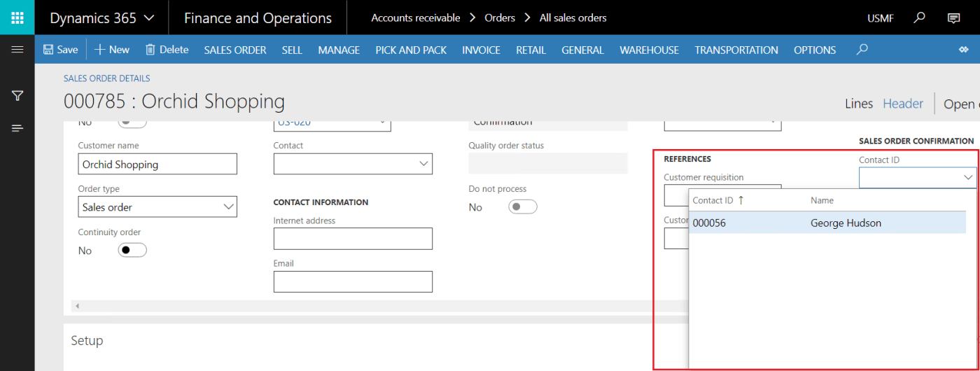Screen dimensions: 980x371
Task: Open the Contact ID dropdown arrow
Action: (968, 178)
